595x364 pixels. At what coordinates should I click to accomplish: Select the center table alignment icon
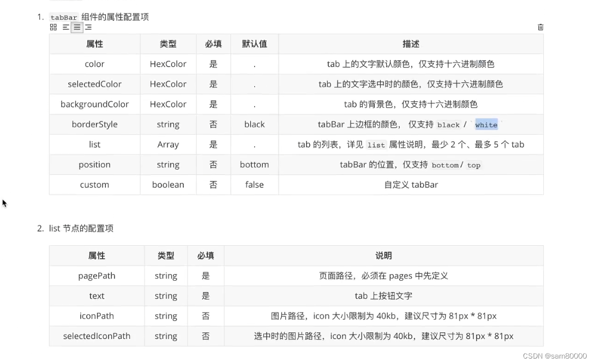click(x=77, y=27)
